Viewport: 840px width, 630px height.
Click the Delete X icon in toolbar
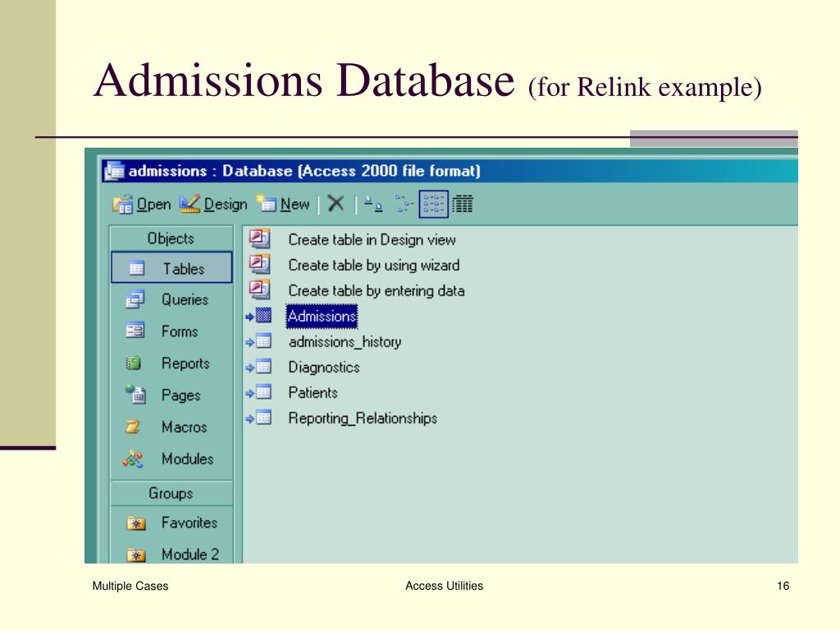[x=336, y=203]
